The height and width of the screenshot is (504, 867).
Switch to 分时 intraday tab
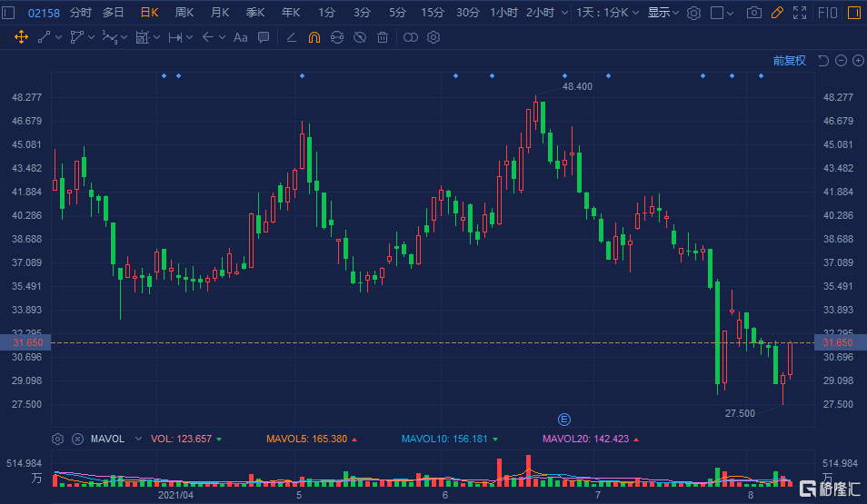click(81, 12)
